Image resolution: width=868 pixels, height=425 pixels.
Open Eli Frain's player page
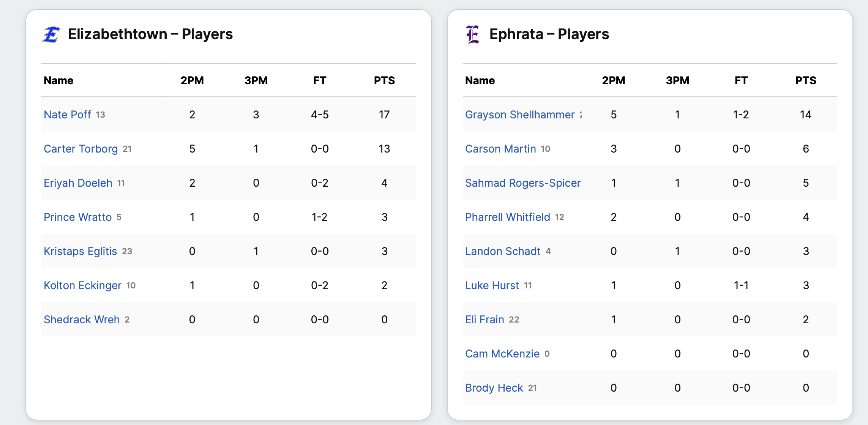485,320
